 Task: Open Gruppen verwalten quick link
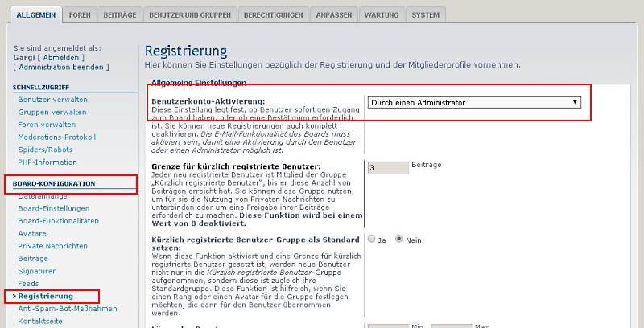(52, 112)
